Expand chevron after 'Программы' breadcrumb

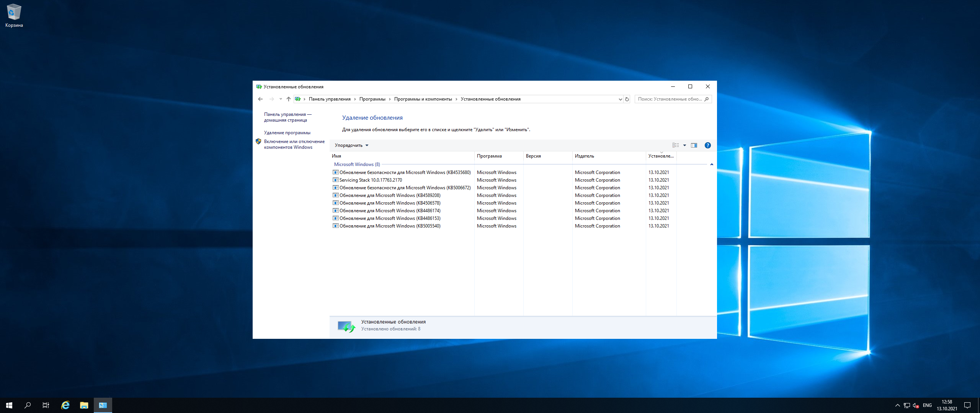click(x=390, y=99)
